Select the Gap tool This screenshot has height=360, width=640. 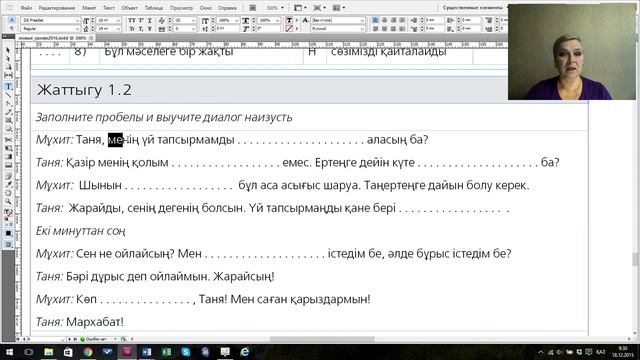click(x=8, y=76)
